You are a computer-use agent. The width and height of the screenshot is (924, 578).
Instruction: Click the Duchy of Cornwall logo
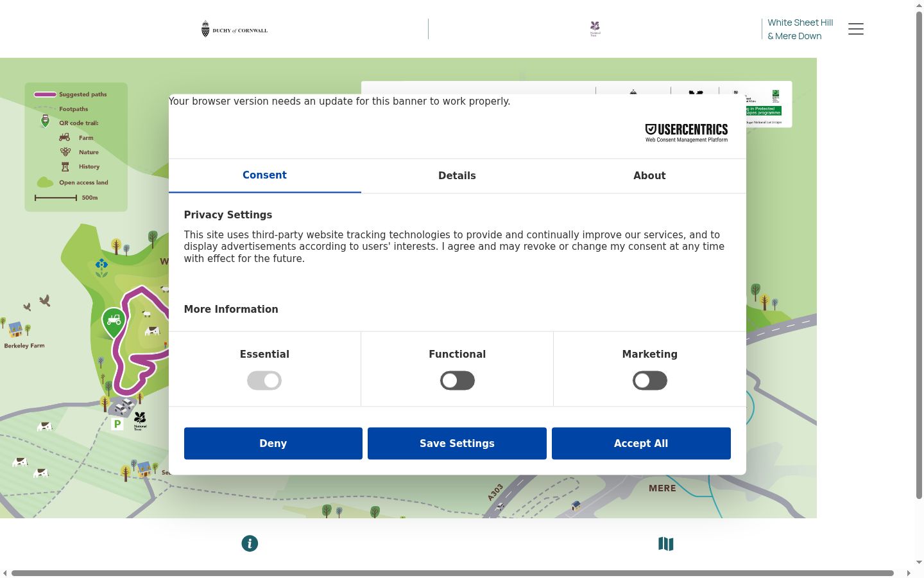[234, 29]
